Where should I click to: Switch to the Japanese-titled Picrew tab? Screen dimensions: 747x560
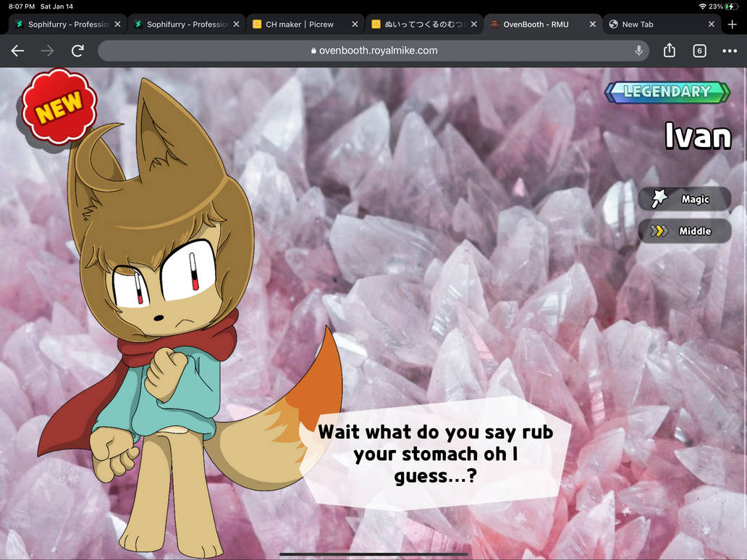point(424,25)
